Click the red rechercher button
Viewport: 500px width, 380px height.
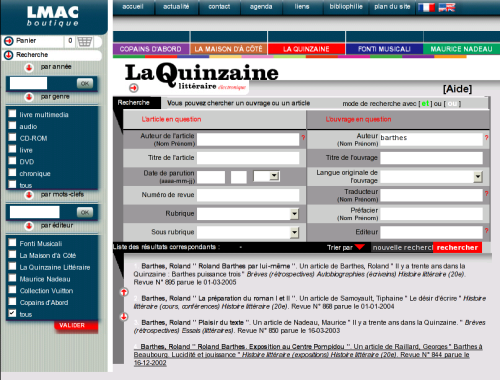(x=457, y=247)
